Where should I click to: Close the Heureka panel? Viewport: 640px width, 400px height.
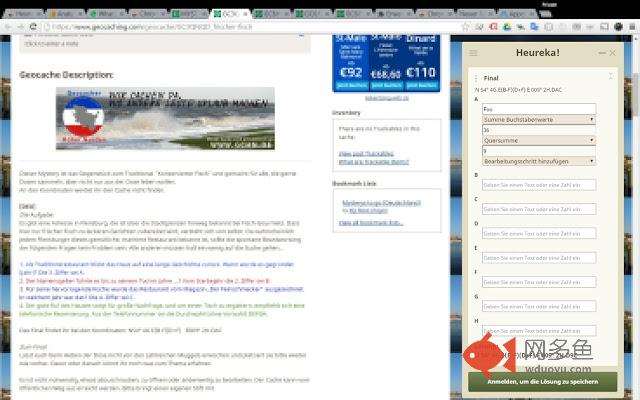click(x=613, y=53)
